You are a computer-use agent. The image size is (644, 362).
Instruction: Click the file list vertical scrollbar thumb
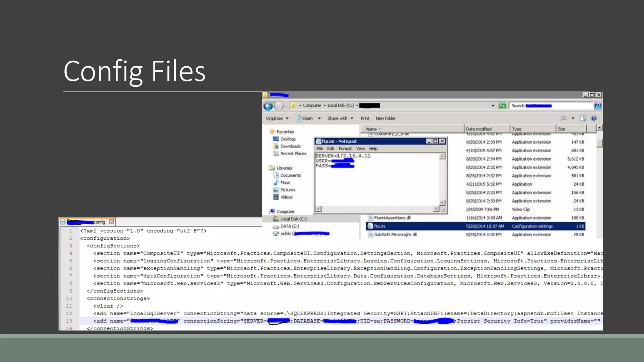599,143
